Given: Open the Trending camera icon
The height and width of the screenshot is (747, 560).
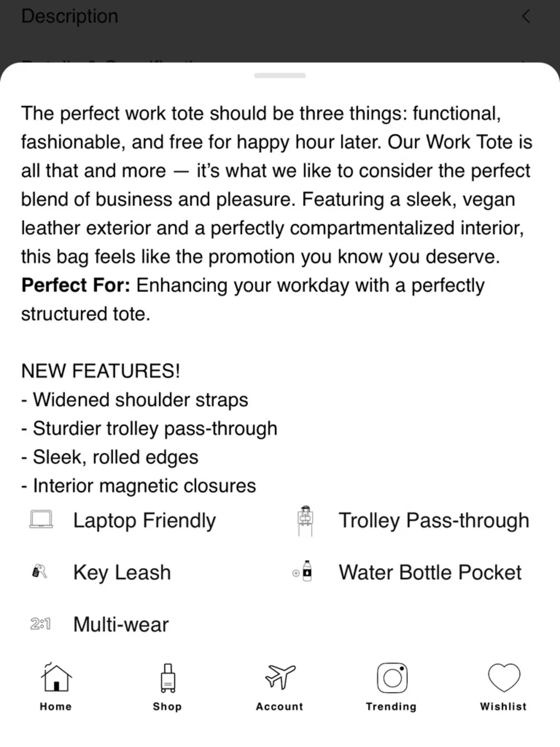Looking at the screenshot, I should coord(392,678).
